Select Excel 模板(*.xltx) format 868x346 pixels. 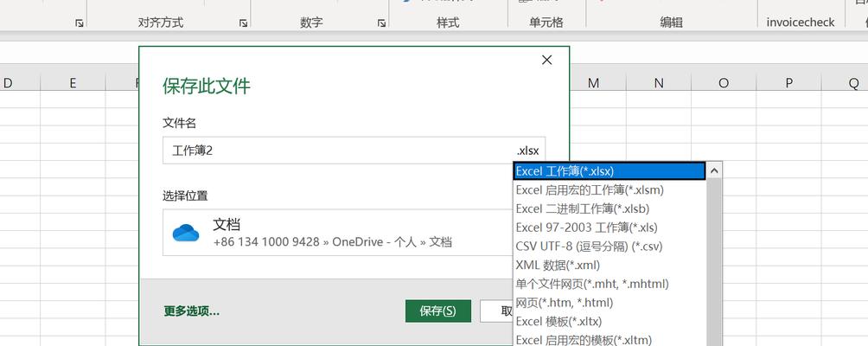(x=610, y=322)
